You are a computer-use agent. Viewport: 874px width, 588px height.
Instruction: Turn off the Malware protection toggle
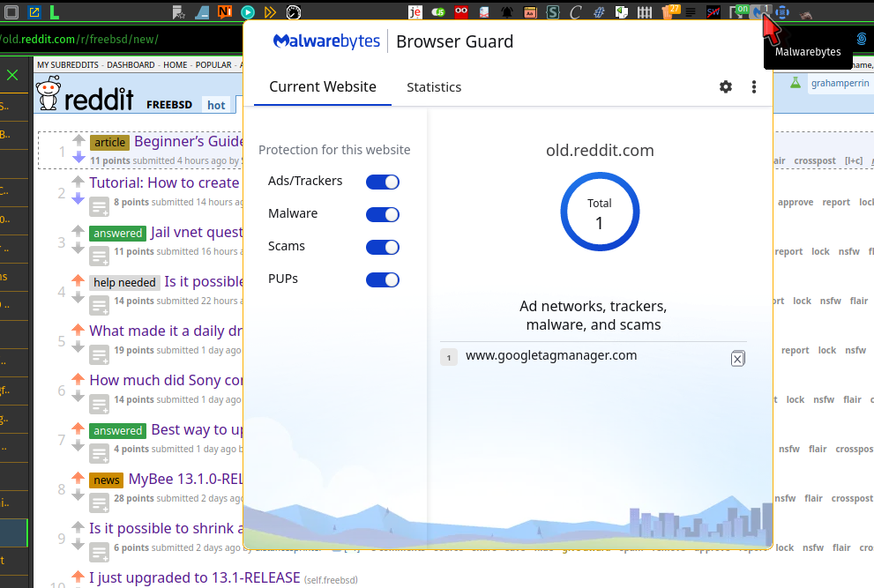coord(382,214)
